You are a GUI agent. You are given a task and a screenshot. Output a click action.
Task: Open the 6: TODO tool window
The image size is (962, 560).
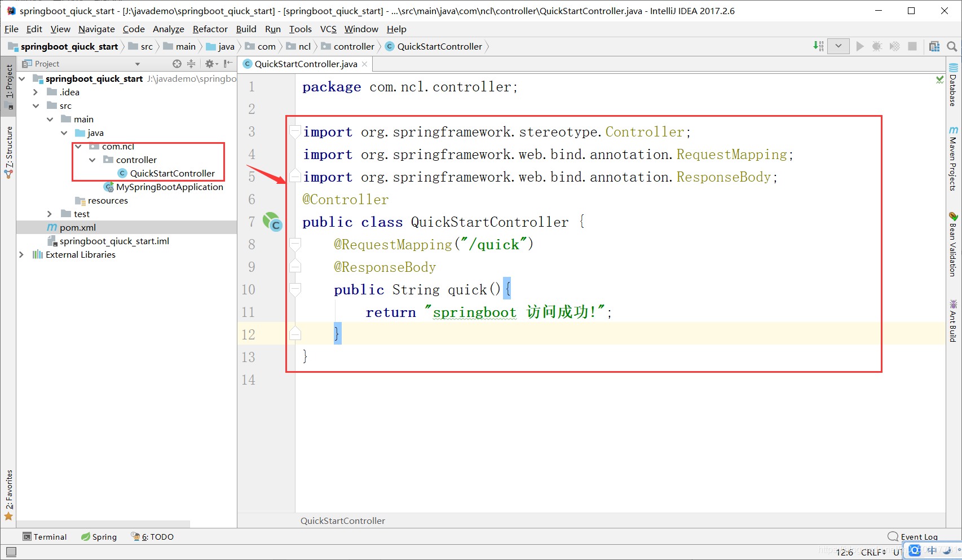click(x=152, y=537)
